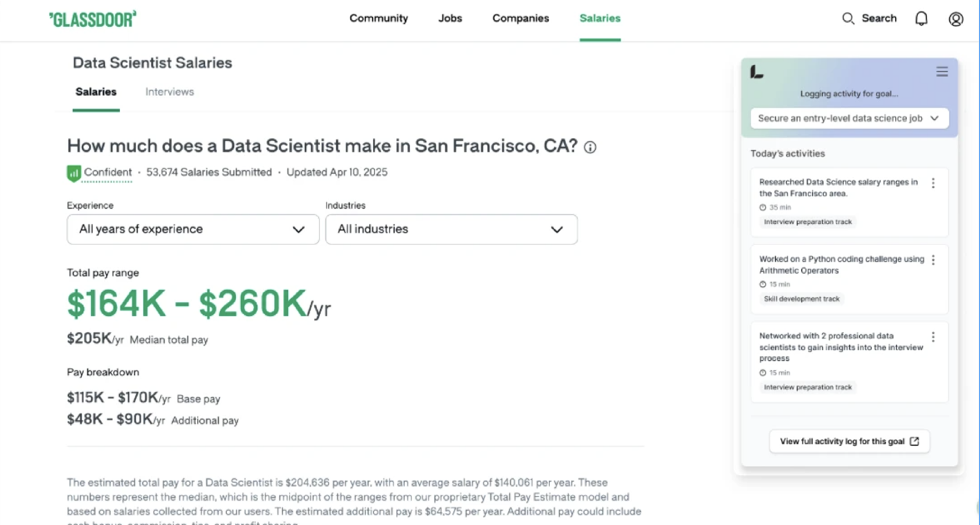Go to the Community menu
980x525 pixels.
click(378, 19)
